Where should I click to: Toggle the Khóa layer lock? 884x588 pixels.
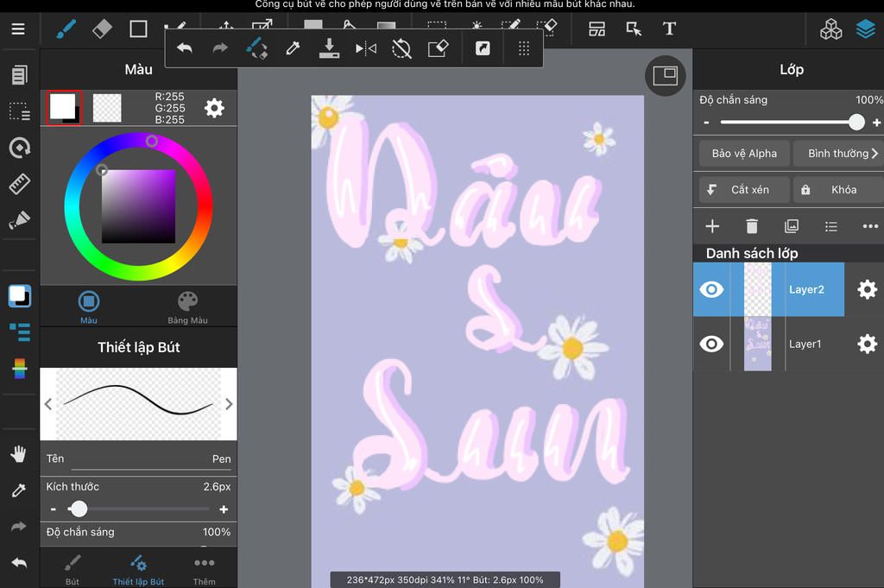839,189
